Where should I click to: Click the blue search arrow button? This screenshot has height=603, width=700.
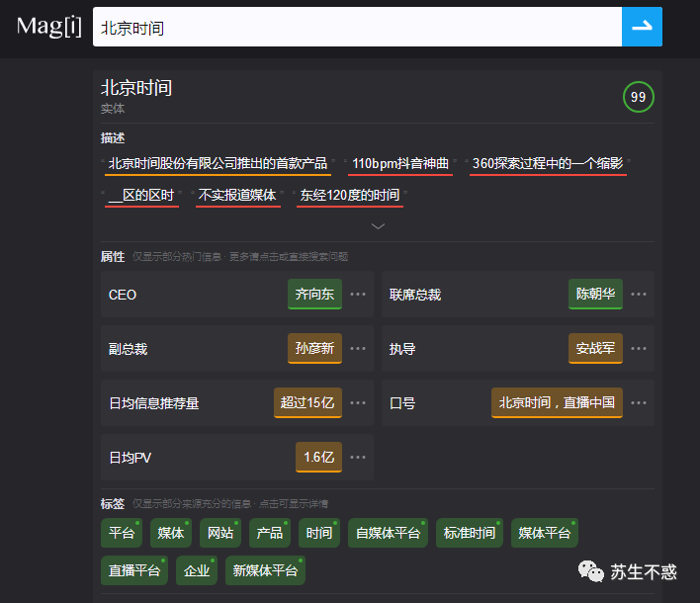pyautogui.click(x=642, y=27)
